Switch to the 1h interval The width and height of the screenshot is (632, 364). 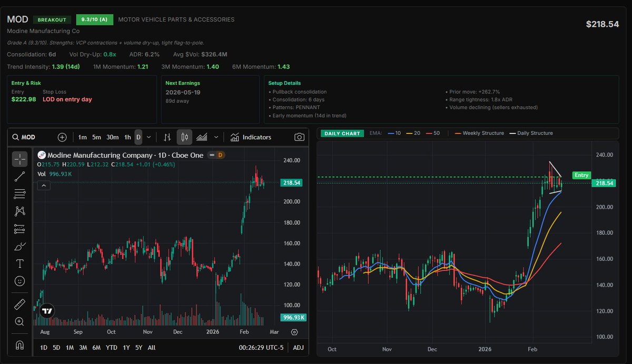point(127,137)
